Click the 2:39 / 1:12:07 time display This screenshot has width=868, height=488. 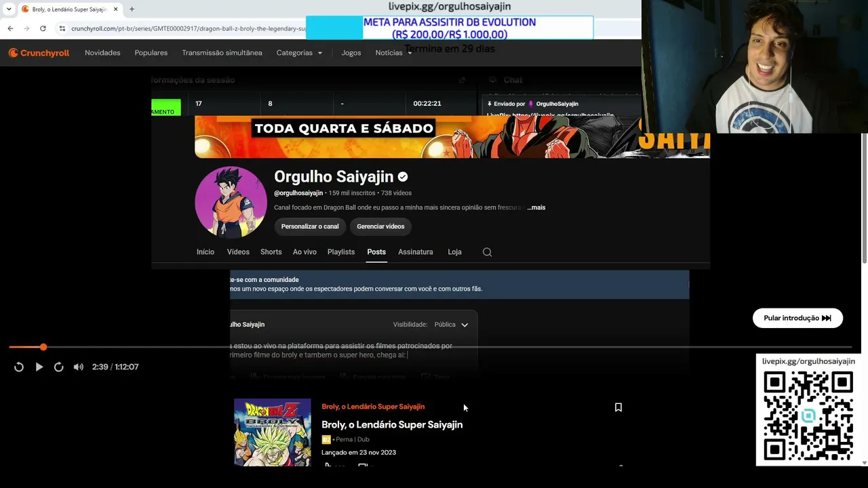[x=115, y=367]
